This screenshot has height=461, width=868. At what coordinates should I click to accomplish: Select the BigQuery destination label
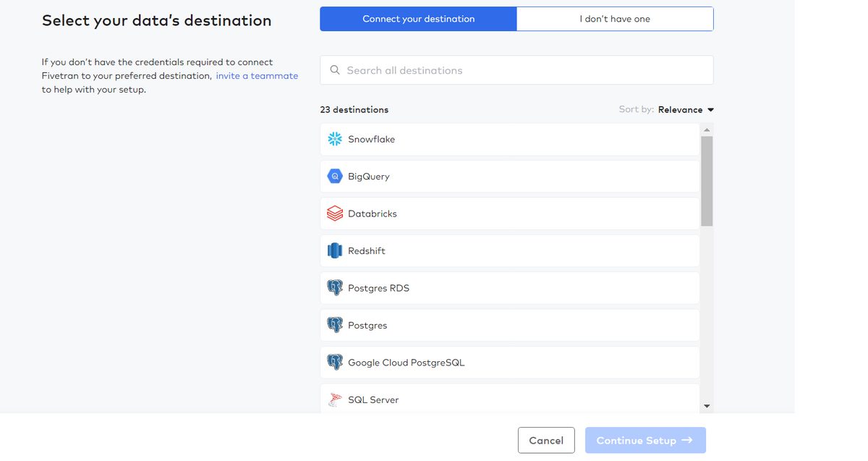click(369, 177)
